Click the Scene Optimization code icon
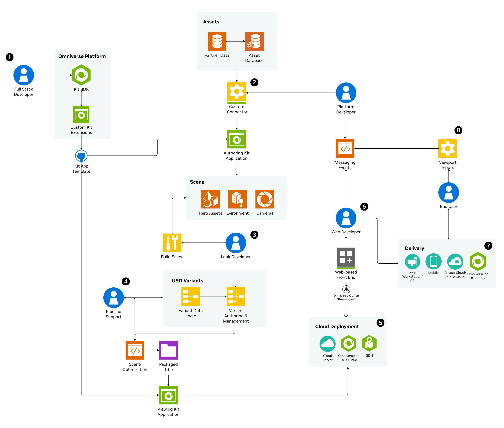The image size is (504, 428). 135,350
